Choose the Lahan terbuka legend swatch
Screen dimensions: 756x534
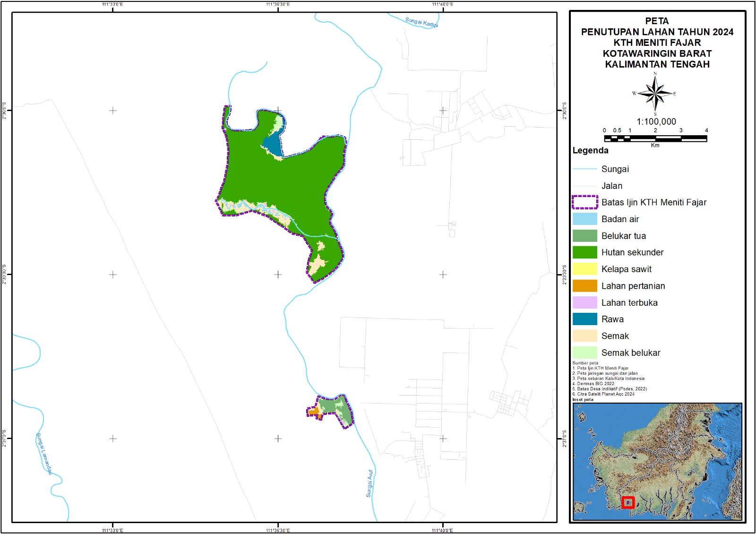point(584,302)
